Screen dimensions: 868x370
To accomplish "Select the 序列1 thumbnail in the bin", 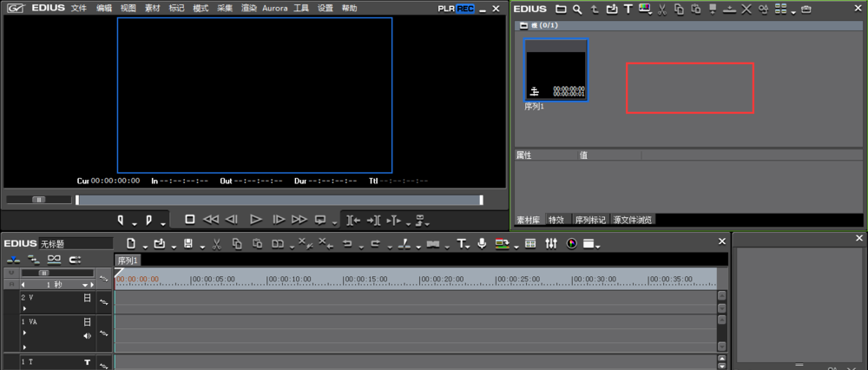I will (x=556, y=70).
